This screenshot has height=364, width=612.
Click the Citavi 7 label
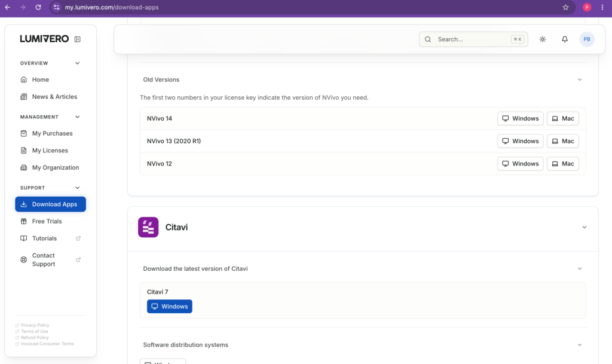pos(157,292)
